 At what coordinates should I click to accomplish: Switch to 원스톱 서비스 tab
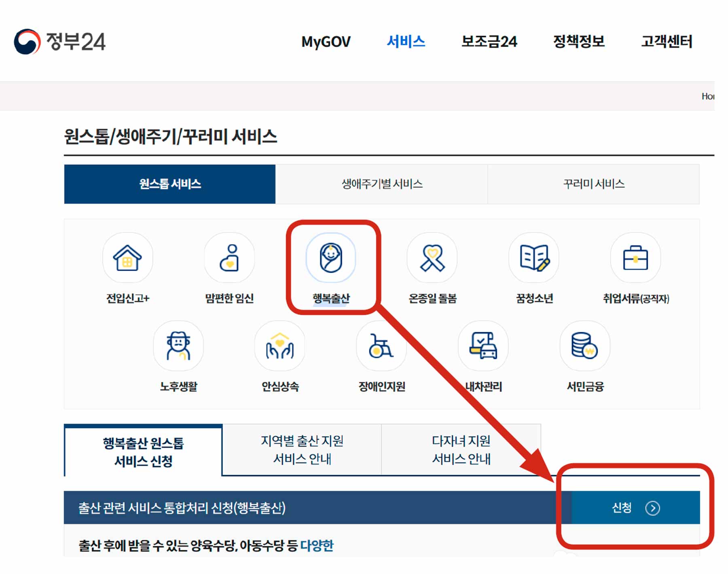point(170,184)
